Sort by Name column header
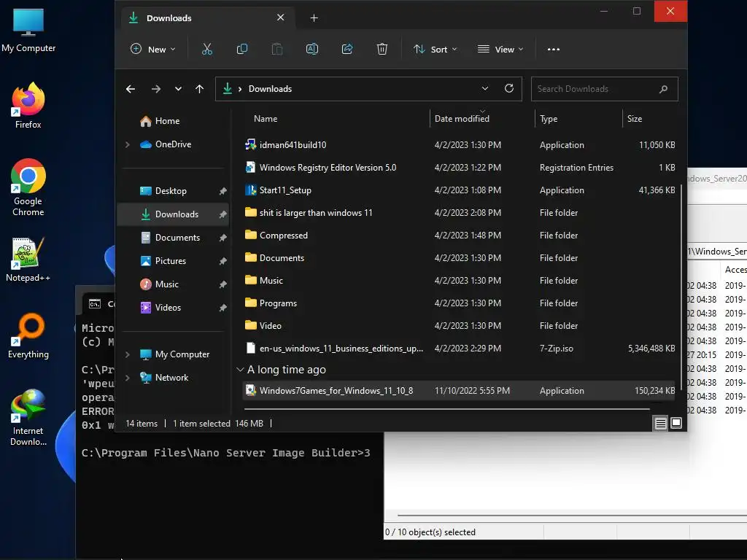This screenshot has width=747, height=560. (x=266, y=119)
